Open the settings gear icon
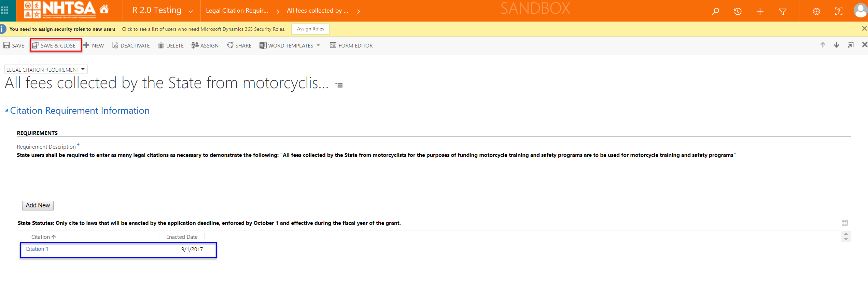The height and width of the screenshot is (301, 868). [x=816, y=12]
